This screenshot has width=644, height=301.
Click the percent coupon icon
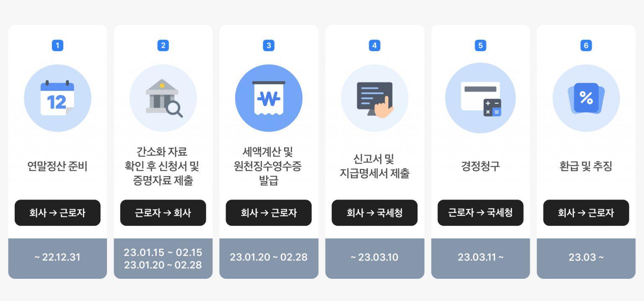tap(586, 98)
